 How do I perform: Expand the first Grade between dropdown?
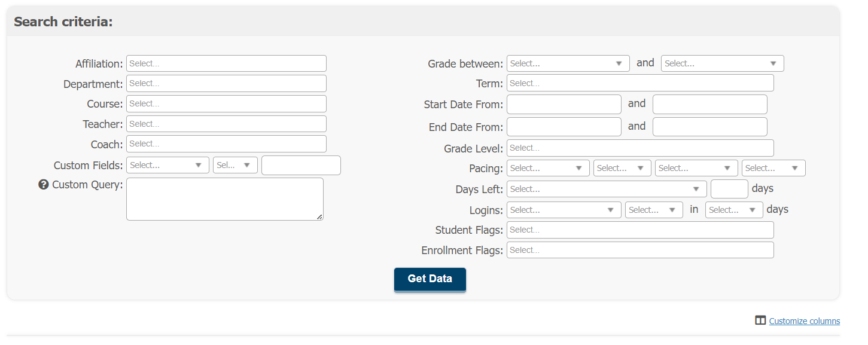click(568, 63)
